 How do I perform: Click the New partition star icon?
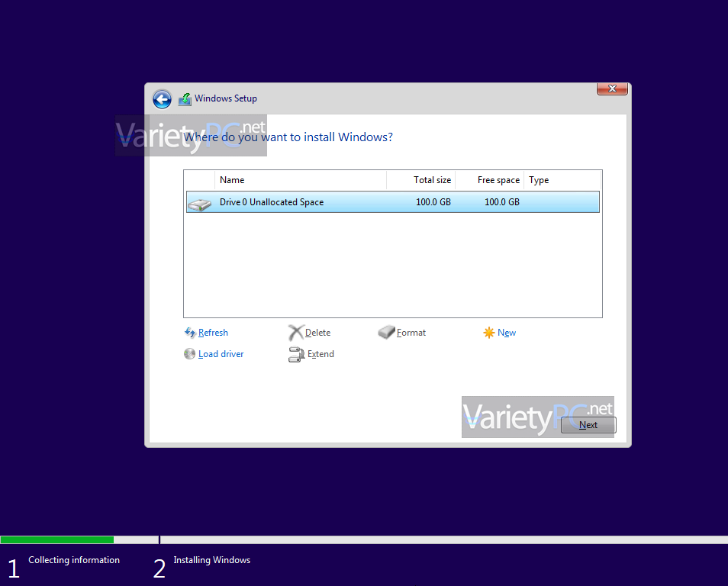489,333
